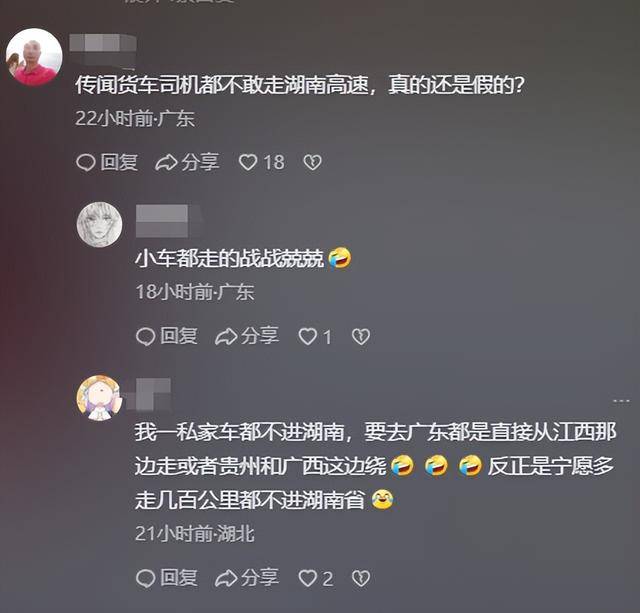The width and height of the screenshot is (640, 613).
Task: Dislike the comment about 货车司机
Action: click(x=313, y=162)
